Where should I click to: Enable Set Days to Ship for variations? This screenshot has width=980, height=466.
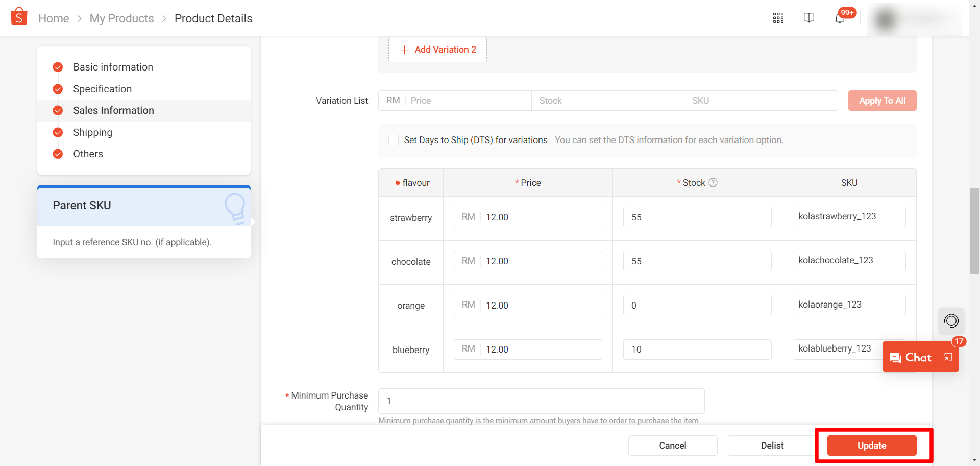click(394, 140)
